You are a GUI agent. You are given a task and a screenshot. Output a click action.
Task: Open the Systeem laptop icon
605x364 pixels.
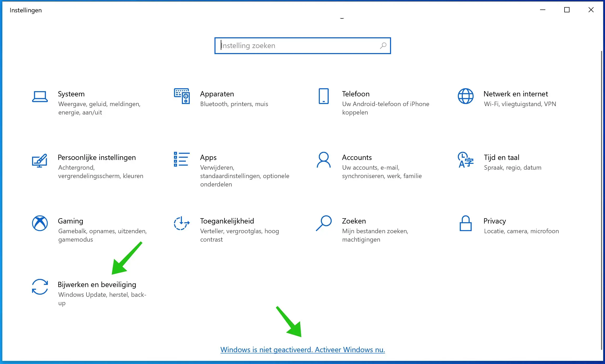[40, 96]
